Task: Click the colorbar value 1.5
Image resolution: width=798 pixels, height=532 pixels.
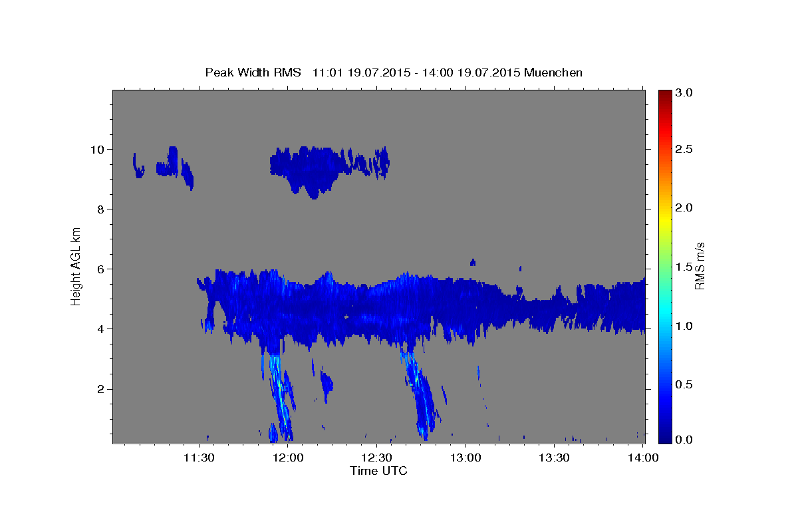Action: 684,267
